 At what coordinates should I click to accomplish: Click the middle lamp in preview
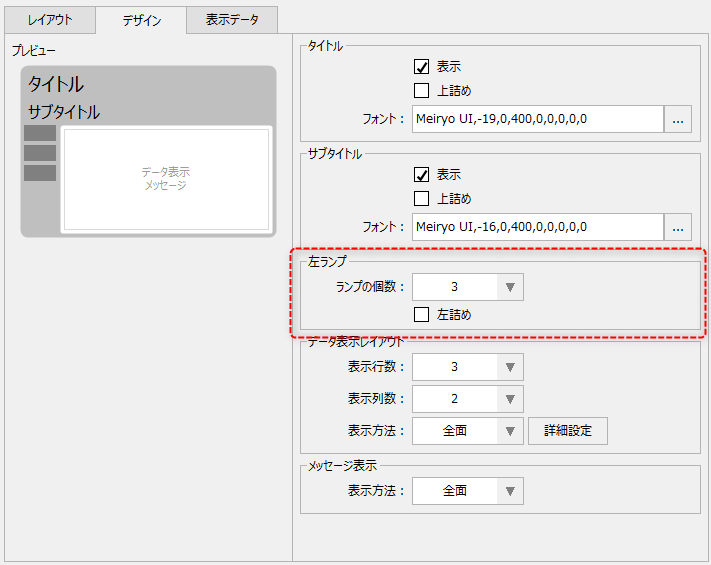(x=40, y=153)
